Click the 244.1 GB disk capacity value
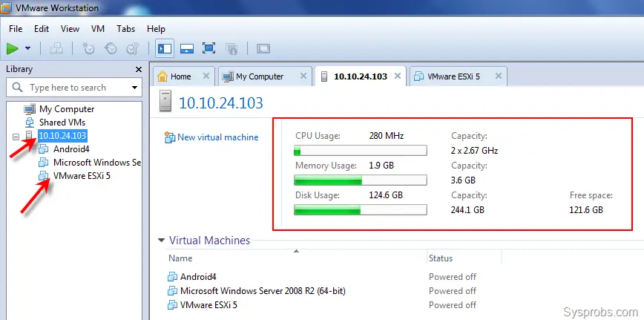 (x=467, y=210)
